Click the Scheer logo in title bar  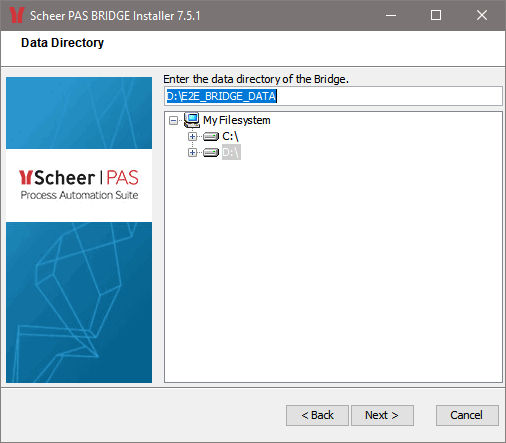(16, 15)
